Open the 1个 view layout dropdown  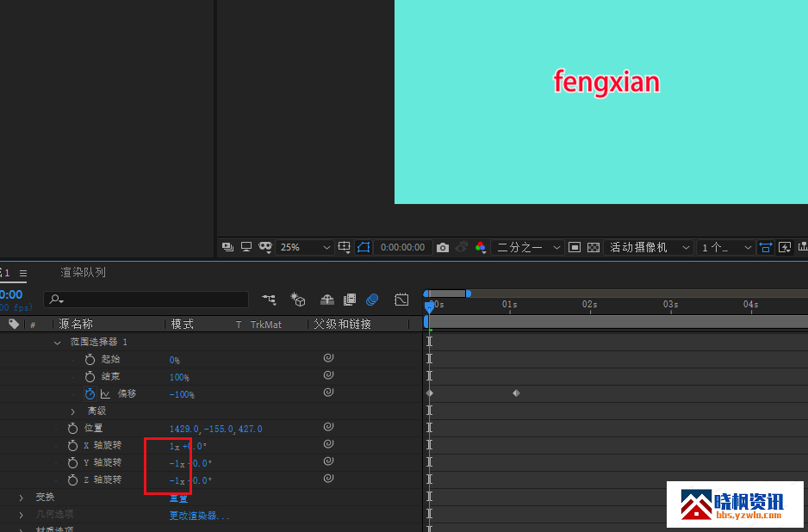point(725,247)
